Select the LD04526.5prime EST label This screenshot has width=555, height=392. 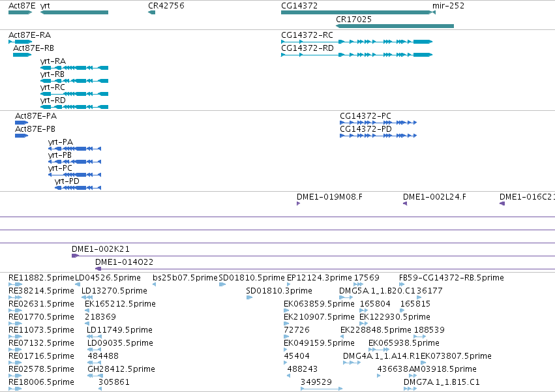[x=108, y=278]
